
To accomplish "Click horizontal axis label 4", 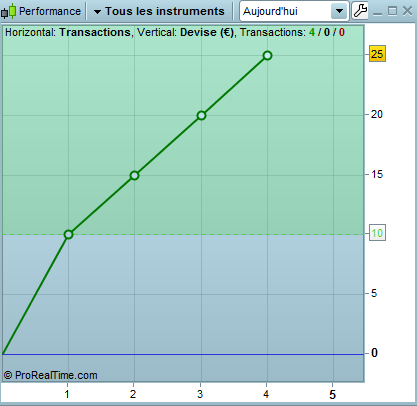I will 266,394.
